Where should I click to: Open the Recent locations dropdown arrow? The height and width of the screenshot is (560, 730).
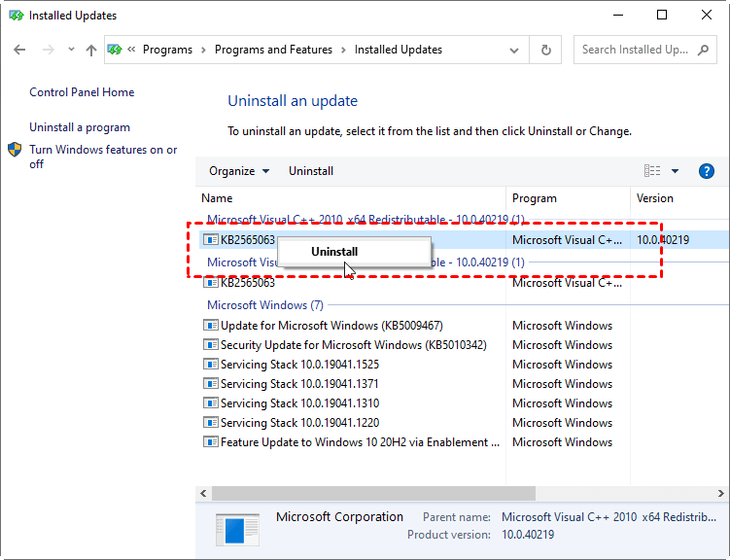click(71, 50)
